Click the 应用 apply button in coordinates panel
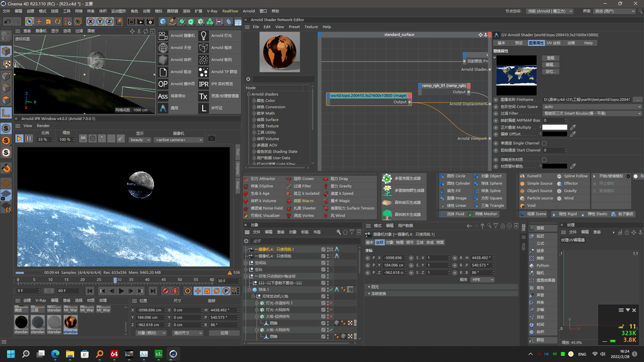This screenshot has height=362, width=644. coord(225,333)
